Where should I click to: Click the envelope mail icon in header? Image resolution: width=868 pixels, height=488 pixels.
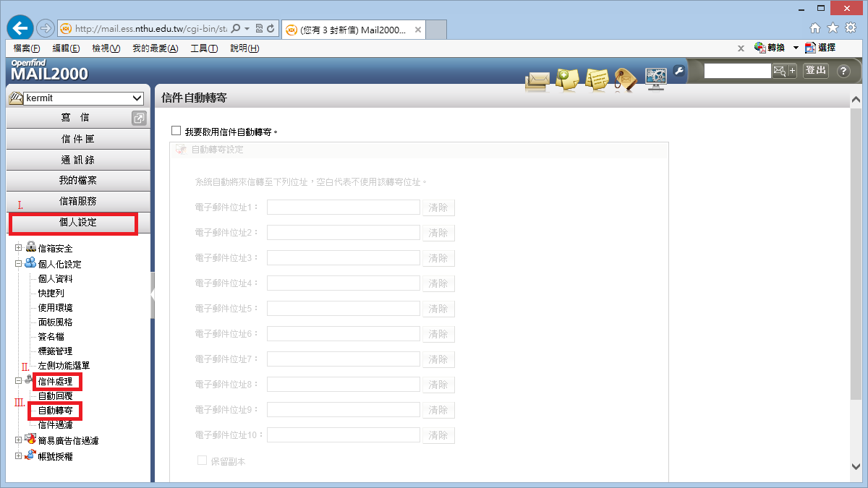coord(537,79)
